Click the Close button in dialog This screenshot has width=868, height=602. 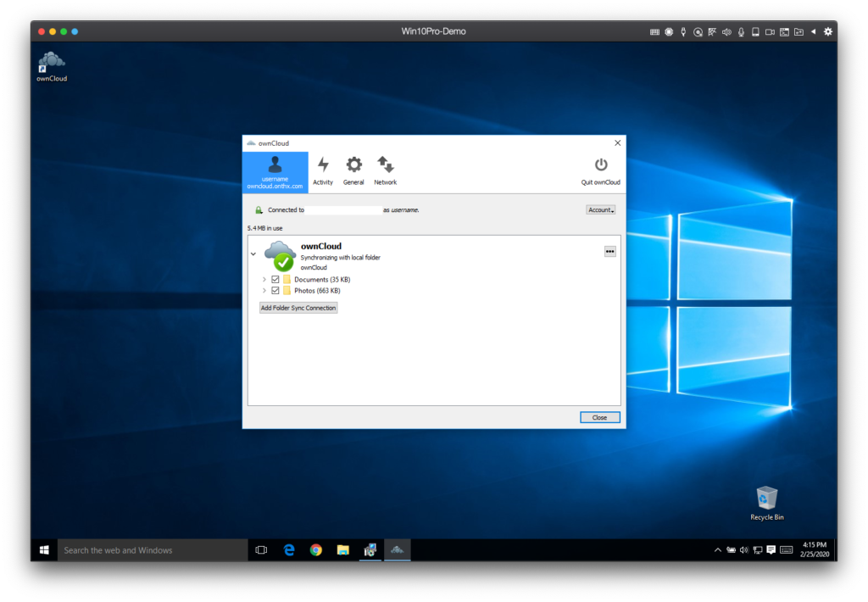(599, 417)
